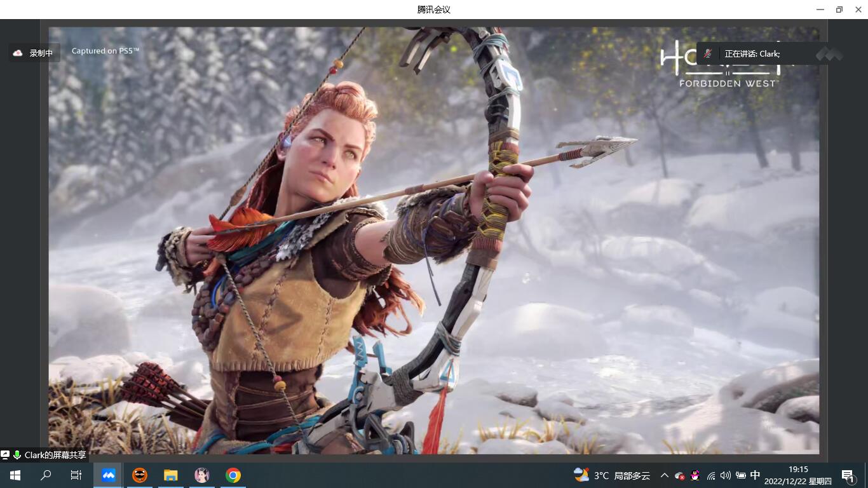Open the notification center with 1 notification
This screenshot has height=488, width=868.
(848, 475)
